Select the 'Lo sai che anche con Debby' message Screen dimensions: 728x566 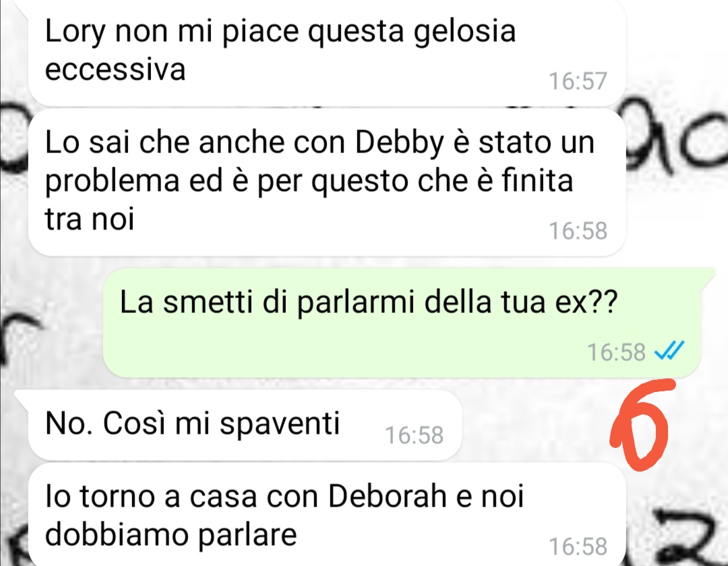pos(327,183)
